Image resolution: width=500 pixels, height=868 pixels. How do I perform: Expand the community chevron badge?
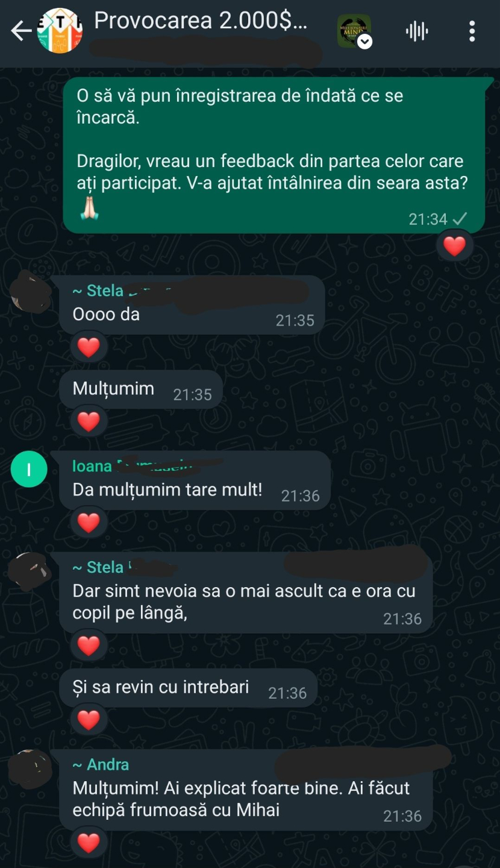pos(364,42)
